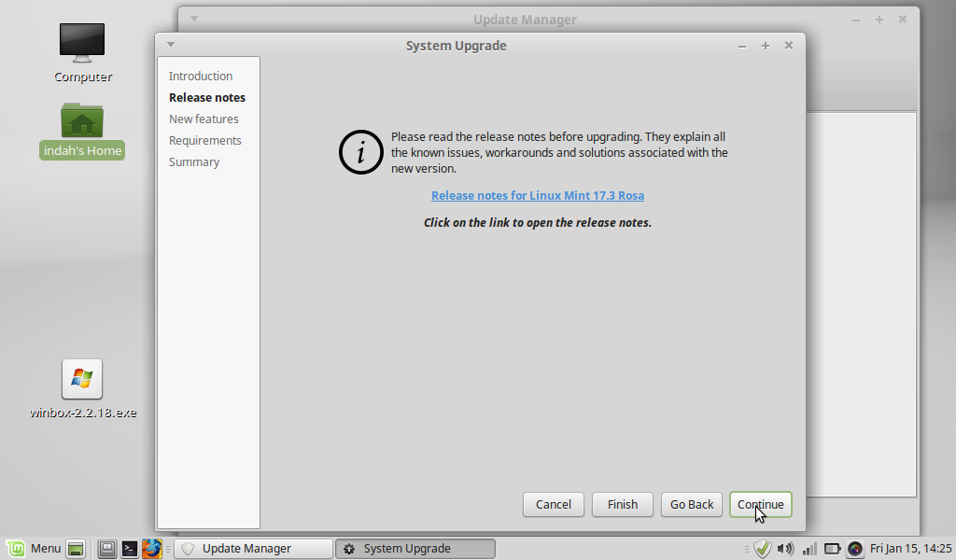Switch to System Upgrade in the taskbar
956x560 pixels.
pos(415,549)
